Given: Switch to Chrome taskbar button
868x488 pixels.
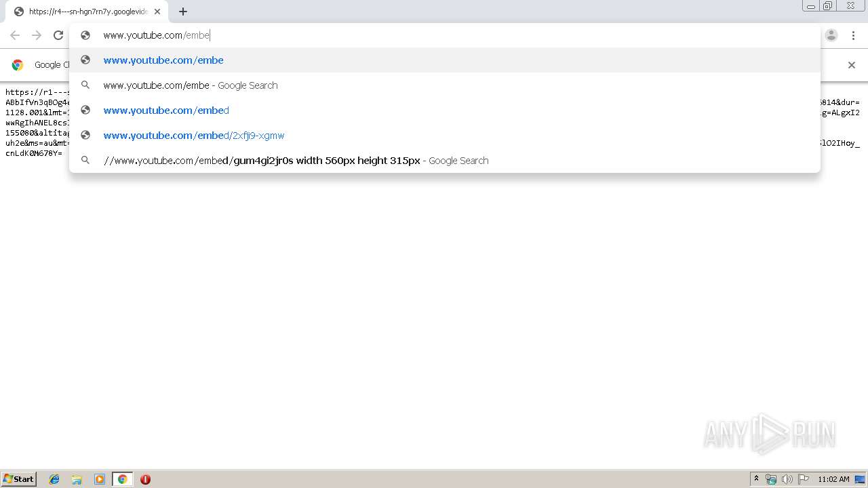Looking at the screenshot, I should pos(122,479).
